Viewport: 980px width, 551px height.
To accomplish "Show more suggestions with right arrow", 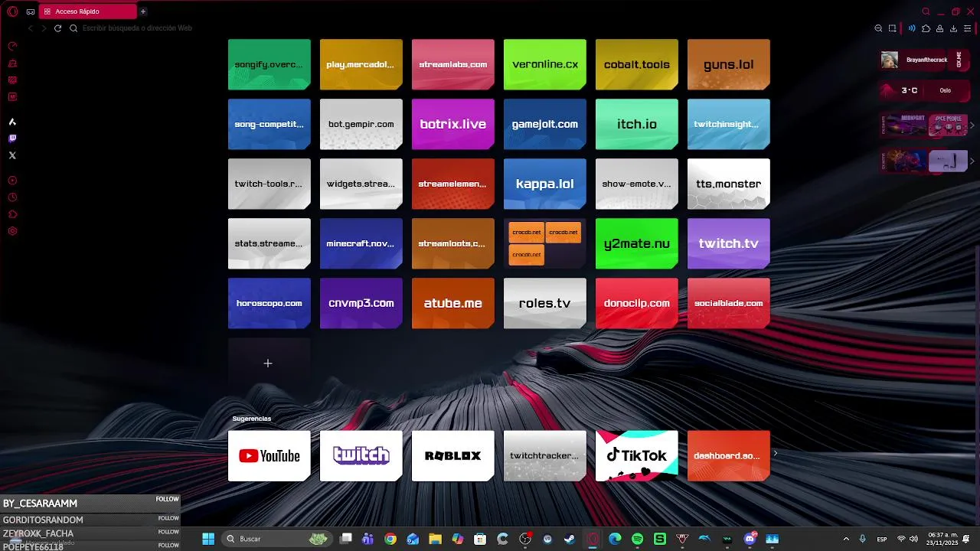I will pos(776,453).
